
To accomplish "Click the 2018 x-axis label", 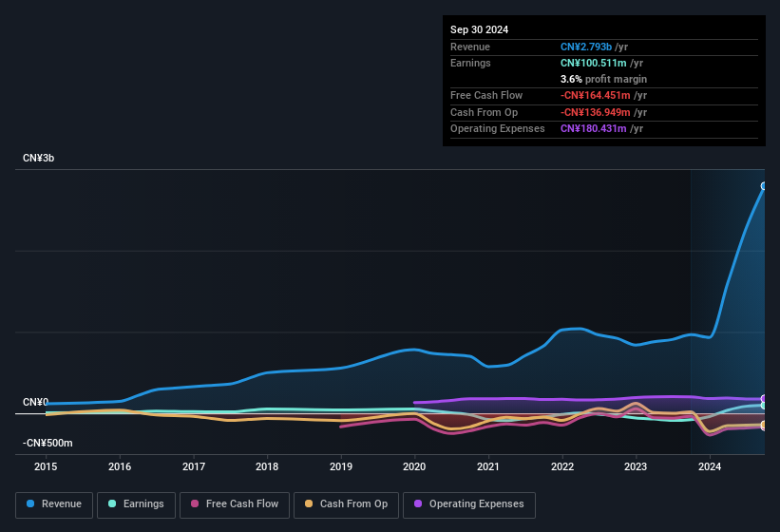I will pos(267,466).
